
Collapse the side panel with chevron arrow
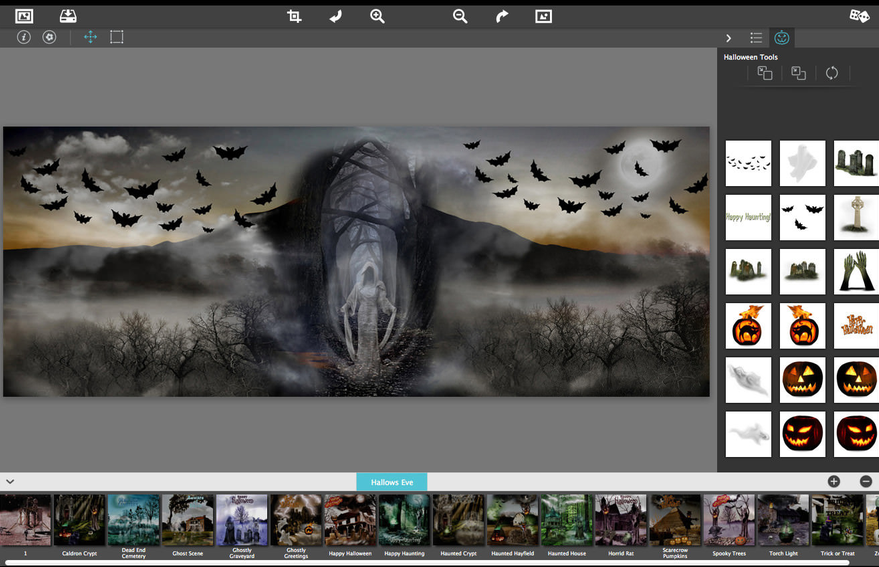[728, 38]
